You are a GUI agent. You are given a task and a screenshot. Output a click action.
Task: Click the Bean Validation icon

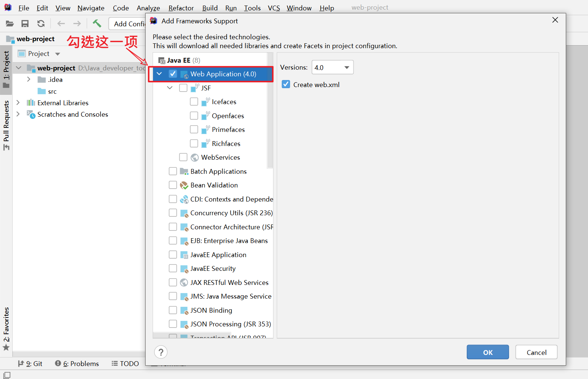point(184,185)
